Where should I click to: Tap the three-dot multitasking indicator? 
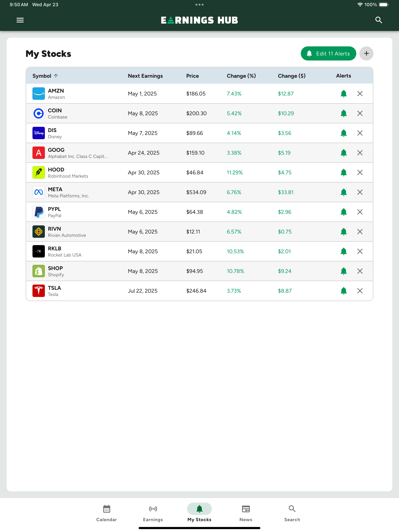(x=199, y=5)
